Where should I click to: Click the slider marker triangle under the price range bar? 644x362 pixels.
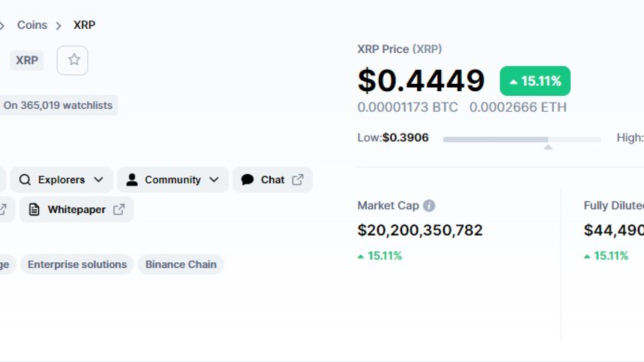point(548,147)
